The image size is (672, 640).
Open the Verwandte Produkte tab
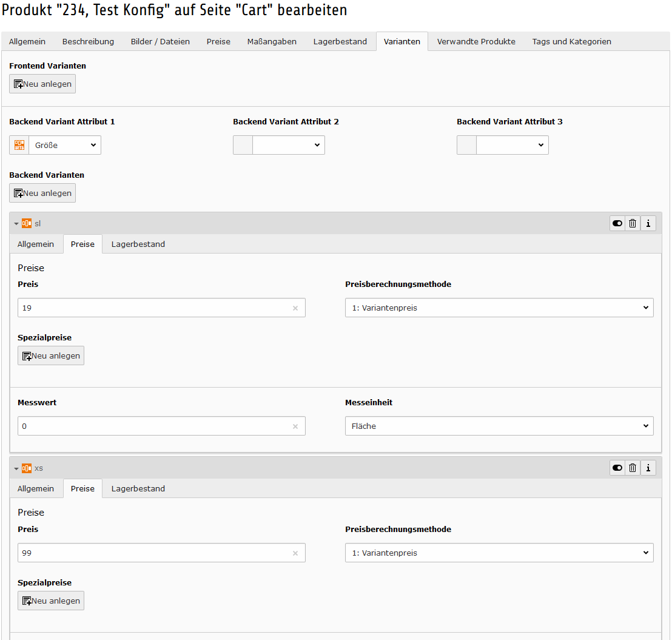coord(476,42)
